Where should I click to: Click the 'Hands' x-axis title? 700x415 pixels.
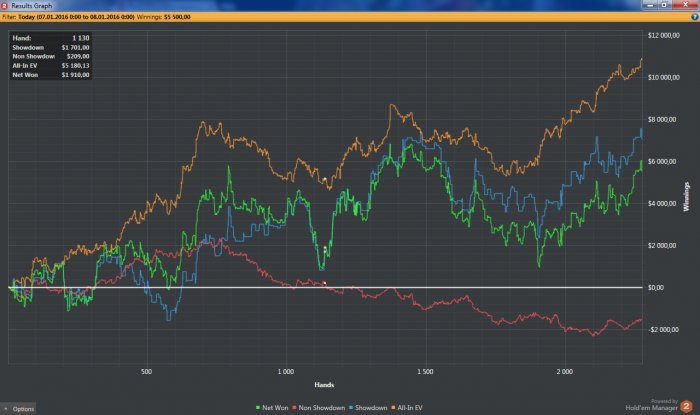coord(324,385)
